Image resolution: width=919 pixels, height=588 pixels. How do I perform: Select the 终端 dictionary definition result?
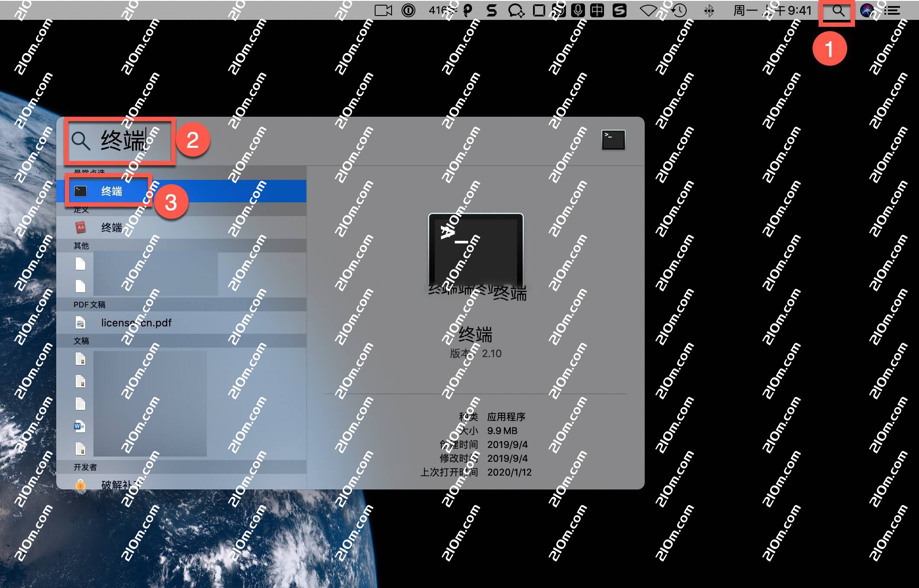[x=112, y=227]
